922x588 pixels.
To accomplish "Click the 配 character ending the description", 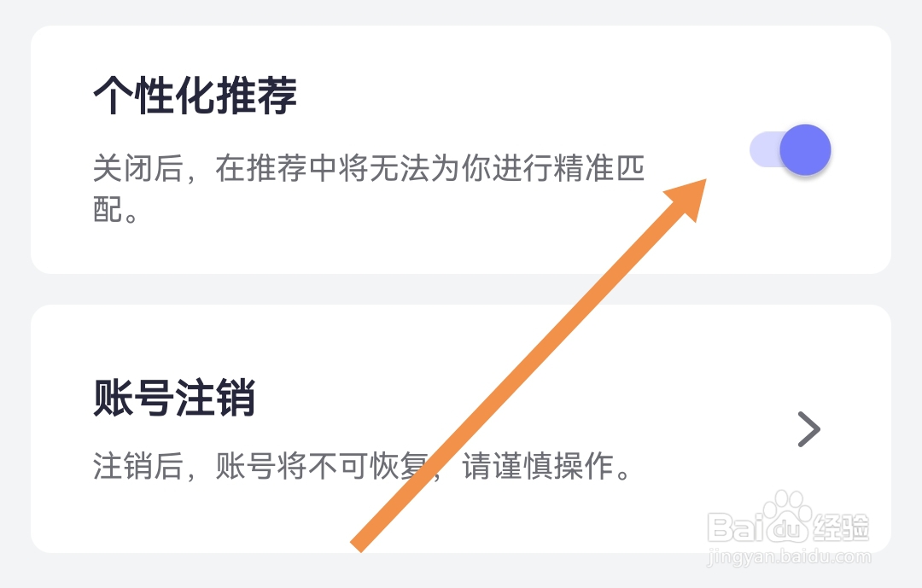I will point(105,209).
